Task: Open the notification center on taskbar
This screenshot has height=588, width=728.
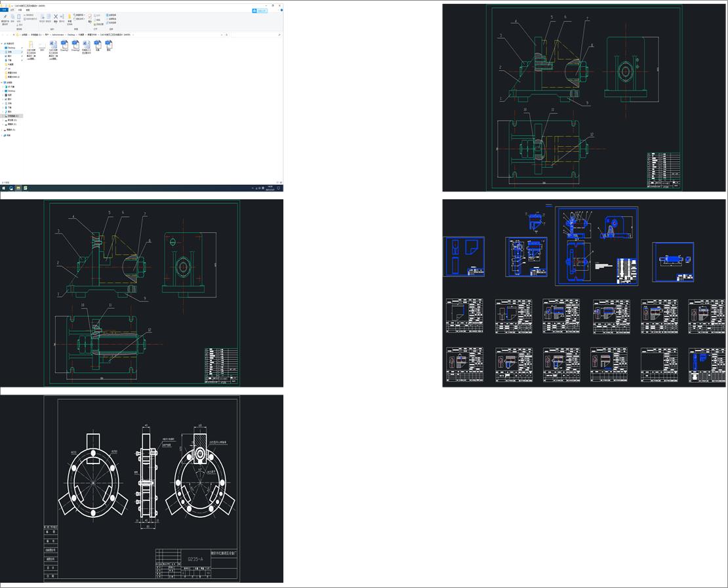Action: [x=279, y=188]
